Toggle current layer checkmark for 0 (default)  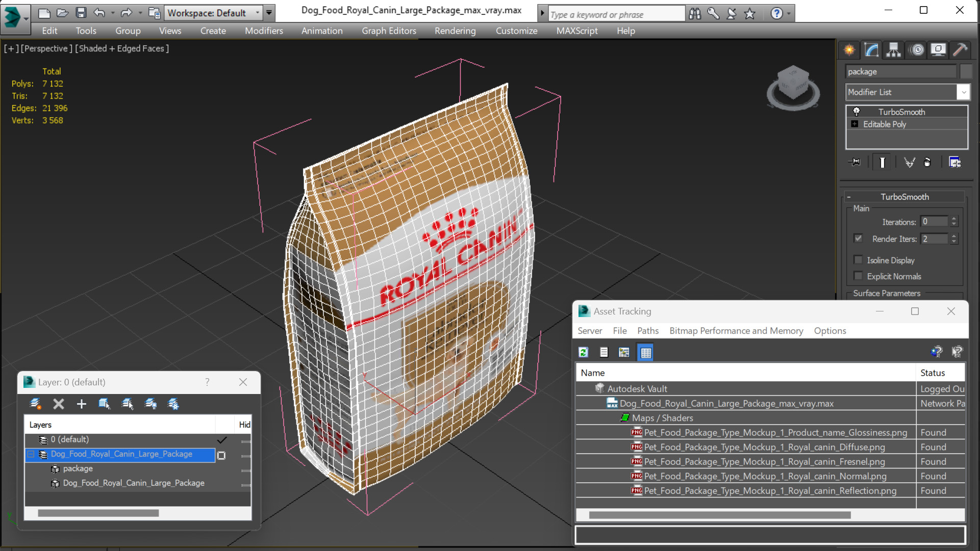(221, 440)
